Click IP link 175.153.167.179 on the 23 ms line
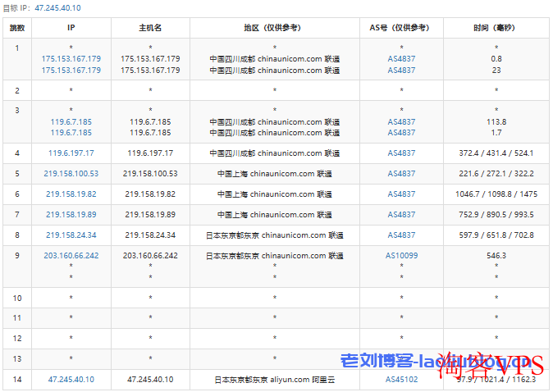Image resolution: width=553 pixels, height=392 pixels. [x=71, y=71]
